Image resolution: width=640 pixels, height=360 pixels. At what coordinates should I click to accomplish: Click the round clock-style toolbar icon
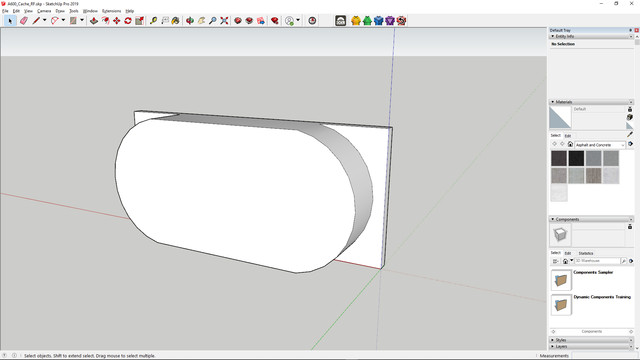[x=312, y=20]
